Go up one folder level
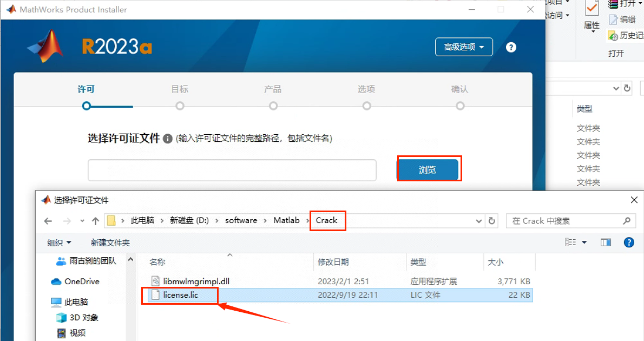Viewport: 644px width, 341px height. pyautogui.click(x=96, y=221)
